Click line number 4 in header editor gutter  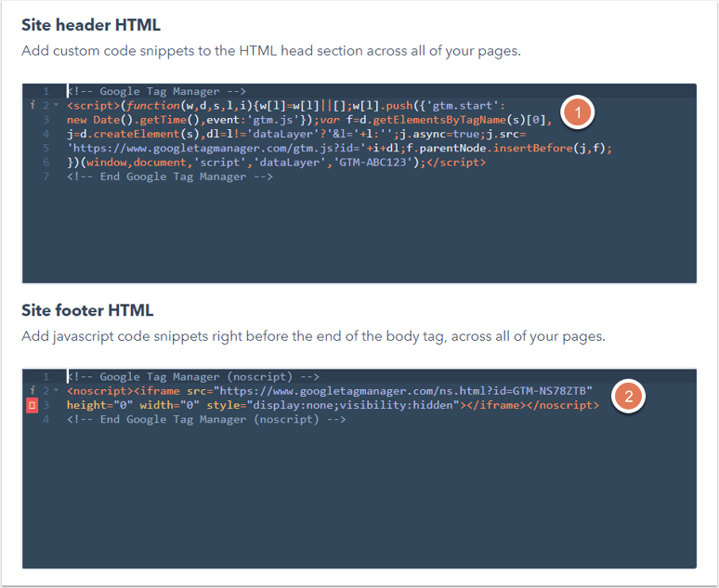coord(46,134)
